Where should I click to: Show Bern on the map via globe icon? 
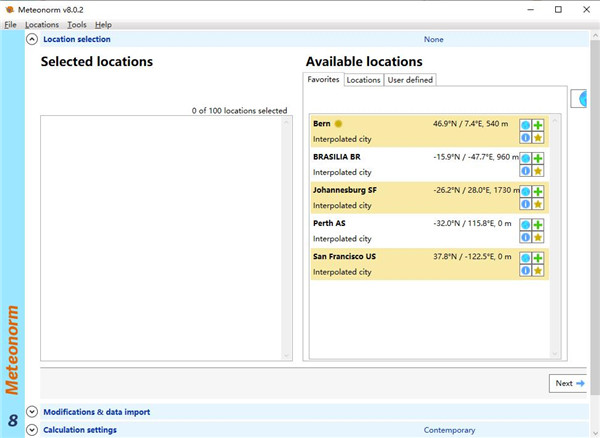pos(525,126)
